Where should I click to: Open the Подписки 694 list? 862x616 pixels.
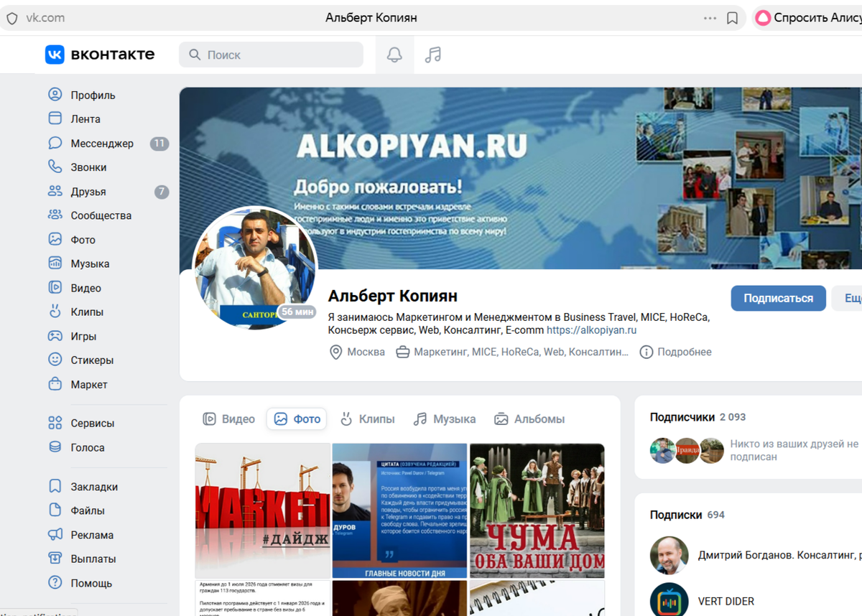point(687,515)
